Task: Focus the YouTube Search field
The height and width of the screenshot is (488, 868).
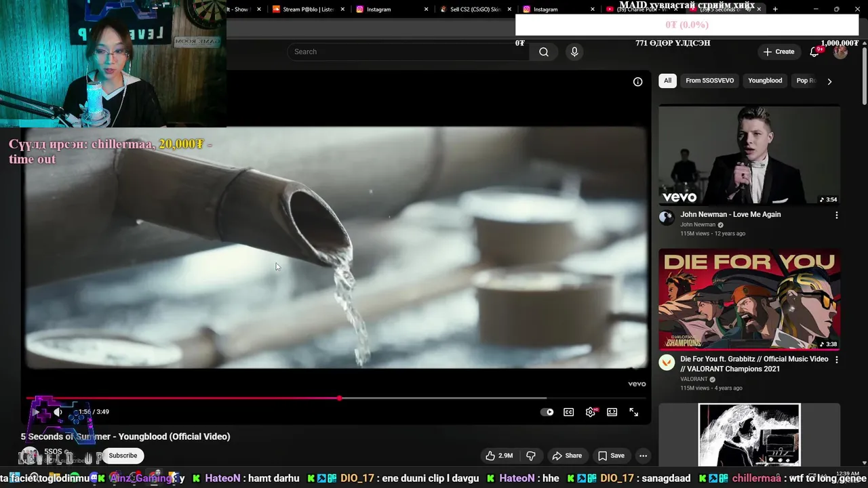Action: 409,52
